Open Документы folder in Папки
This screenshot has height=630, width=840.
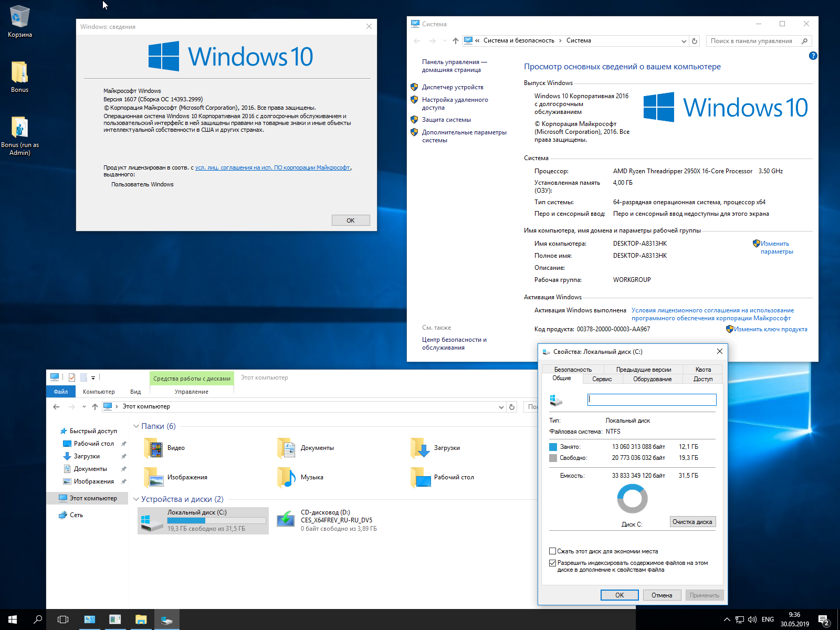[x=306, y=448]
